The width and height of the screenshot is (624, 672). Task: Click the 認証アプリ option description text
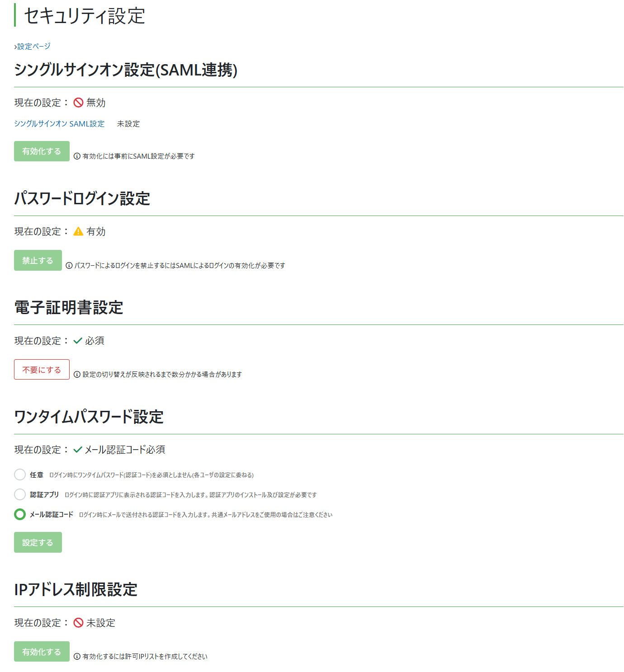pos(190,495)
